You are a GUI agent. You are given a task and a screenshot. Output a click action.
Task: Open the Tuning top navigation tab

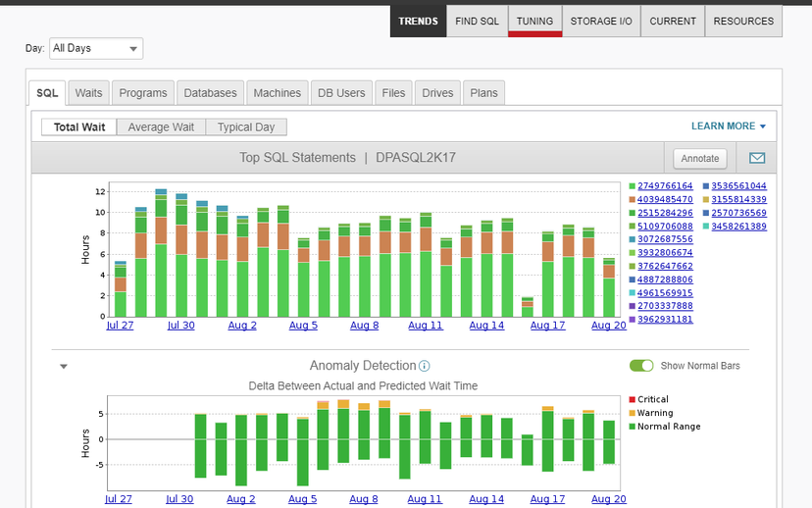coord(534,22)
